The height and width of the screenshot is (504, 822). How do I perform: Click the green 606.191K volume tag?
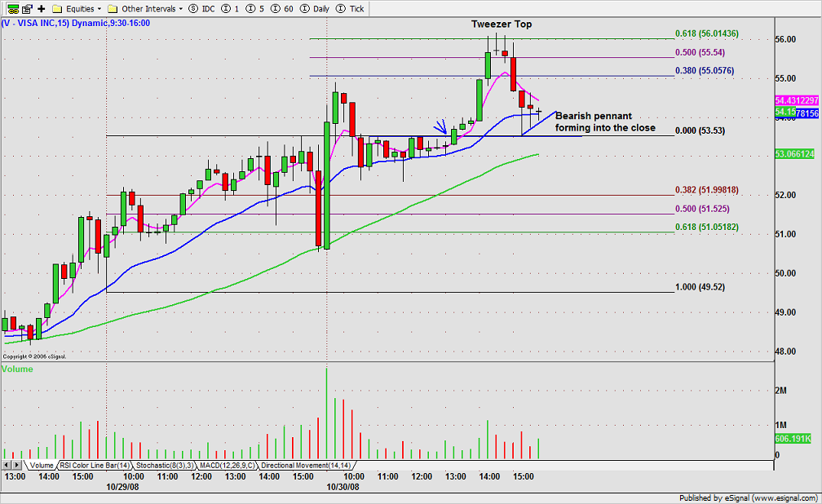pyautogui.click(x=793, y=439)
